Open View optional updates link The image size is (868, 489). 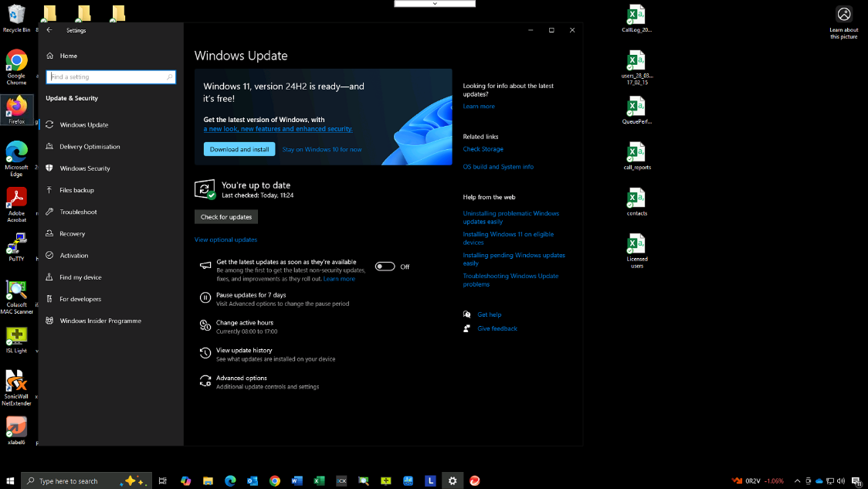click(225, 239)
